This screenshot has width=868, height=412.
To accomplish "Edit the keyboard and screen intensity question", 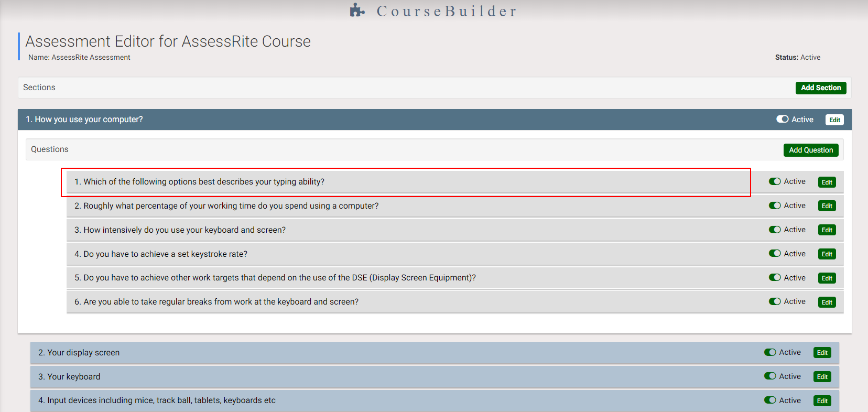I will pyautogui.click(x=827, y=230).
